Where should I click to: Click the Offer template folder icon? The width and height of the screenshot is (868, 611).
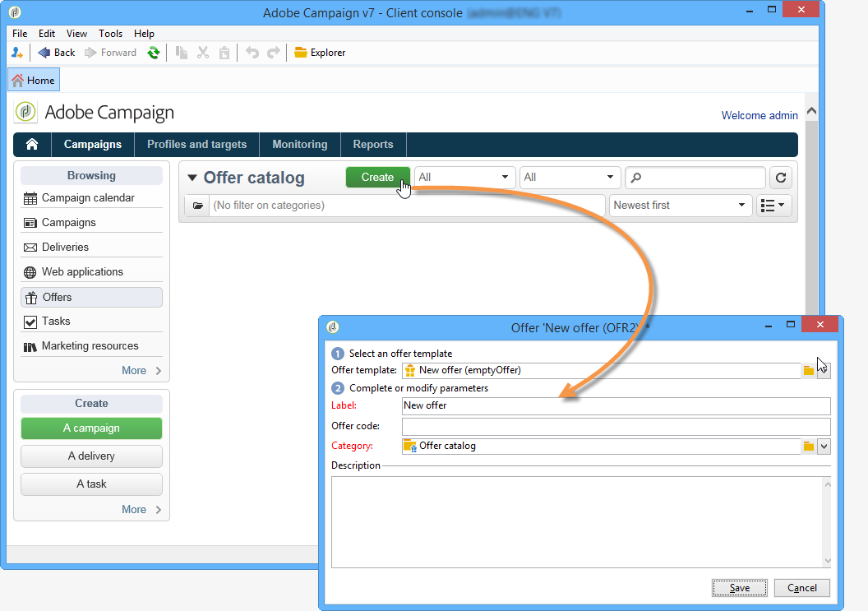[x=809, y=371]
